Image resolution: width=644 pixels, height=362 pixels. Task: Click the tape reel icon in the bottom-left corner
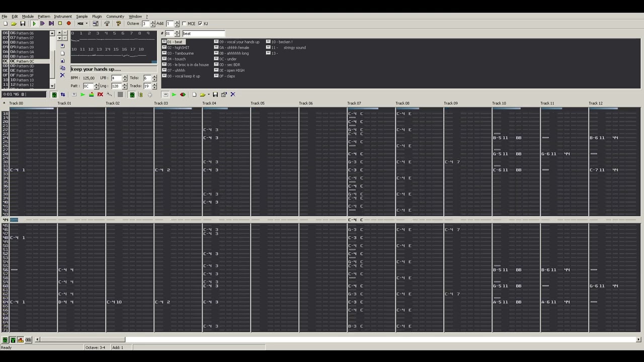click(x=28, y=340)
